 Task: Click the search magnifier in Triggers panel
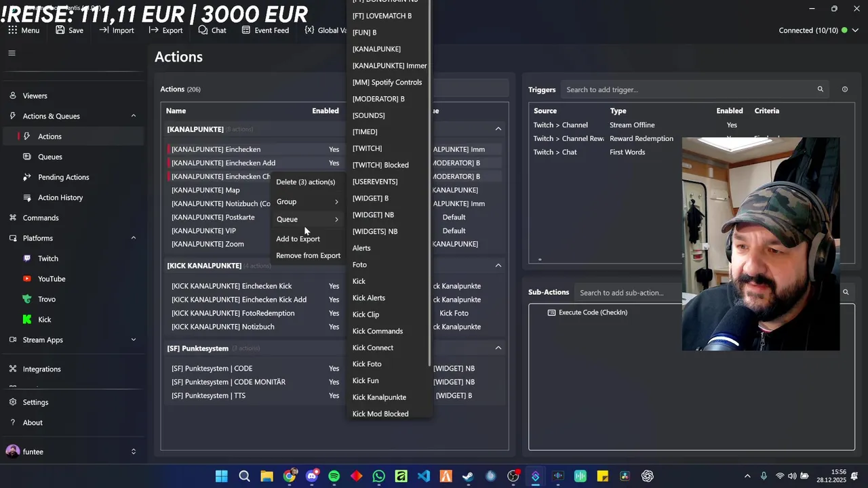tap(820, 89)
